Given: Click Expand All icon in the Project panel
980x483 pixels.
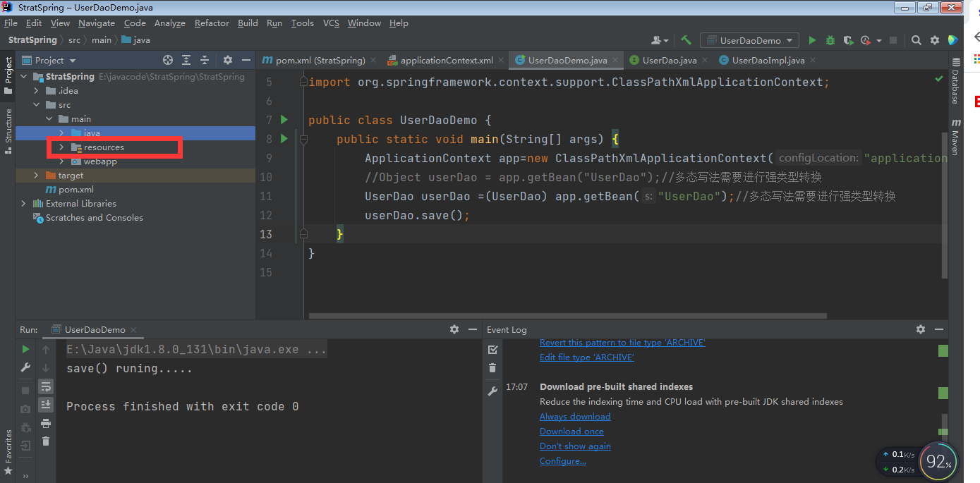Looking at the screenshot, I should (x=186, y=60).
